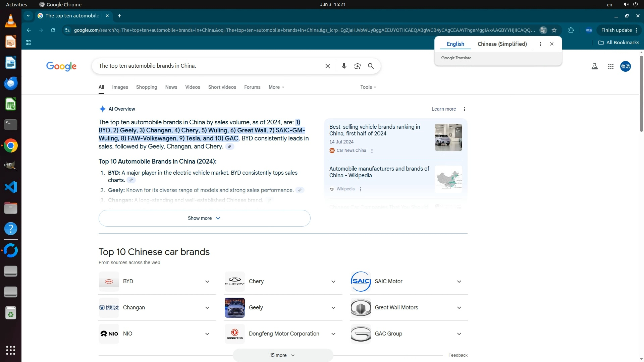Viewport: 644px width, 362px height.
Task: Select English in translate popup
Action: click(455, 44)
